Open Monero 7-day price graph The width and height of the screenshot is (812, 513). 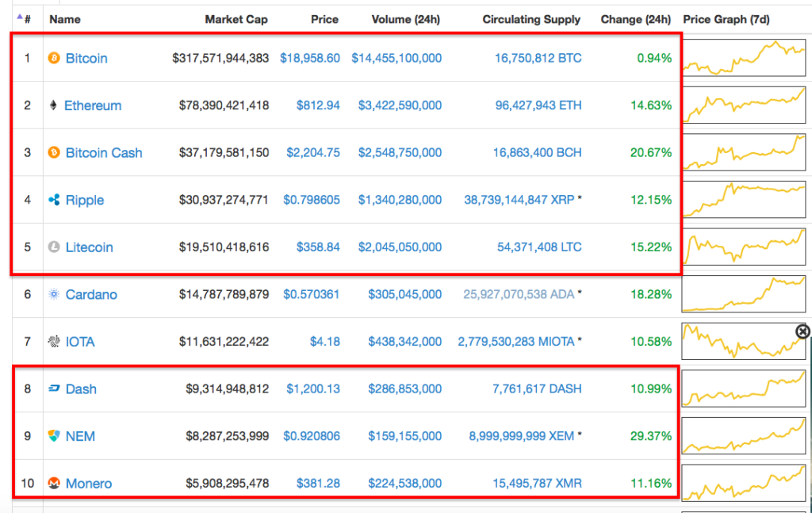tap(744, 483)
